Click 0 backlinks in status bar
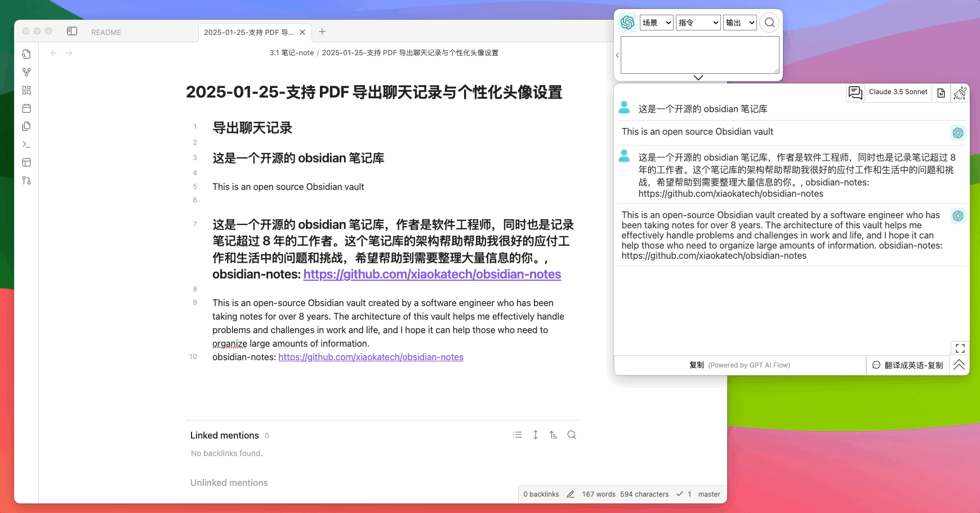 pyautogui.click(x=541, y=494)
